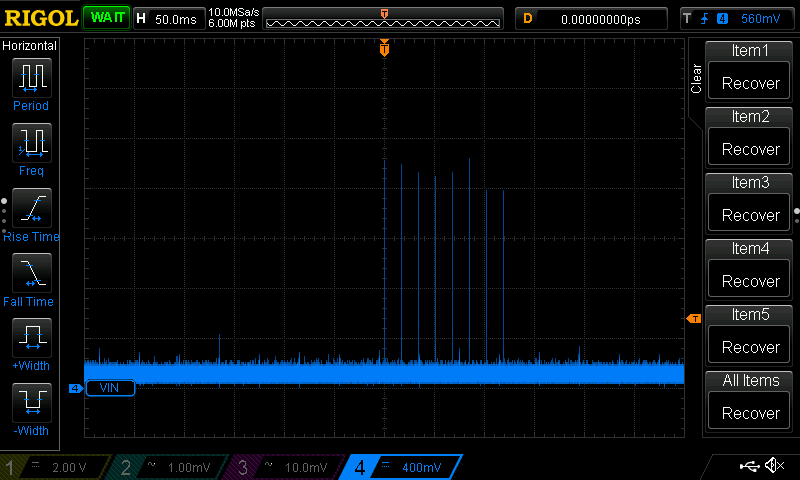Recover measurement Item1
The width and height of the screenshot is (800, 480).
[750, 83]
